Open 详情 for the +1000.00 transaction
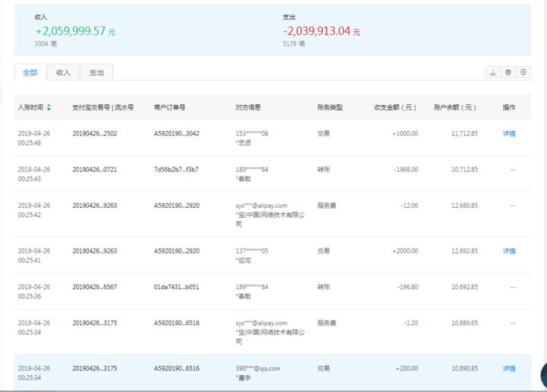This screenshot has height=392, width=547. (509, 133)
